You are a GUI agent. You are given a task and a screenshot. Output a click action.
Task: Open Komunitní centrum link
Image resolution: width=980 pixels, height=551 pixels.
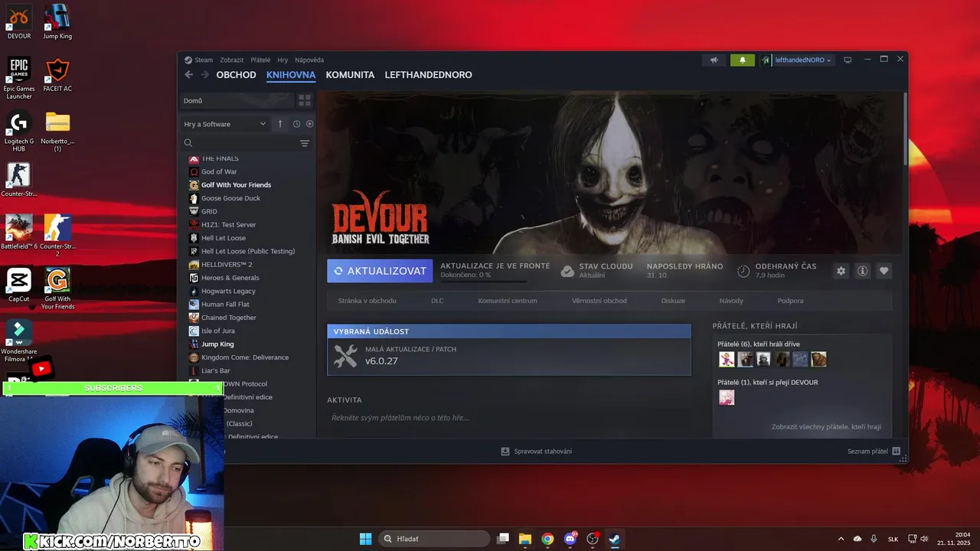pyautogui.click(x=508, y=301)
